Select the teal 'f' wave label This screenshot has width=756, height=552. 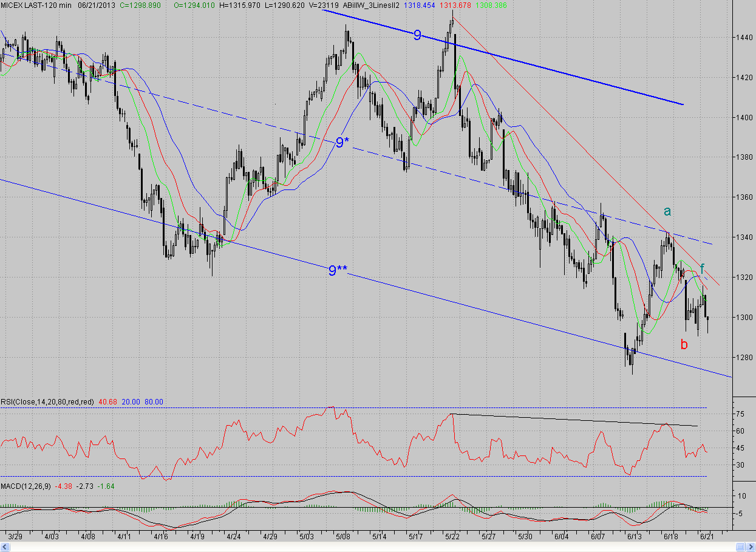click(702, 268)
